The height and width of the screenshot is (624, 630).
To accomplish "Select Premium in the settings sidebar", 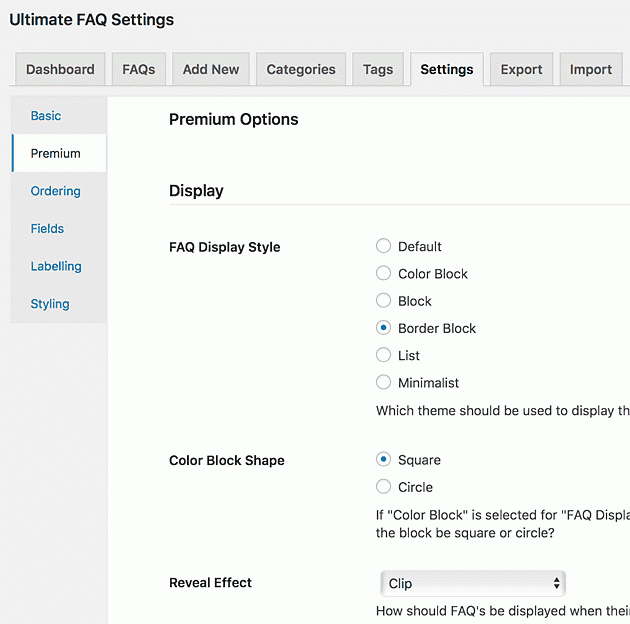I will click(59, 153).
